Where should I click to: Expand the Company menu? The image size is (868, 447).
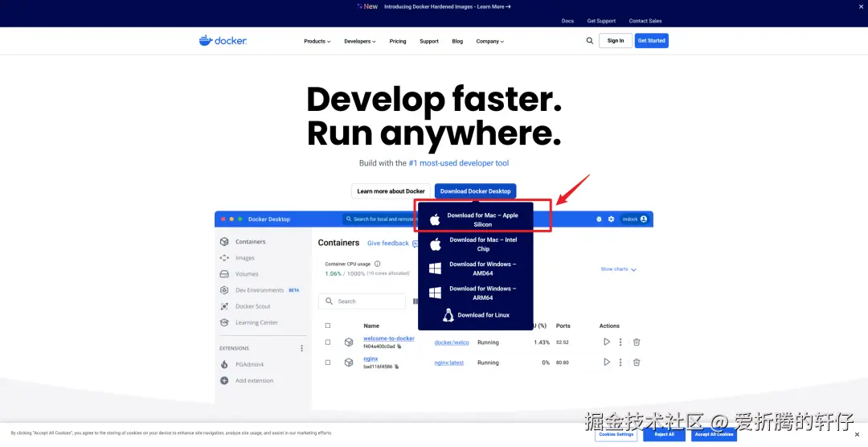click(x=490, y=41)
